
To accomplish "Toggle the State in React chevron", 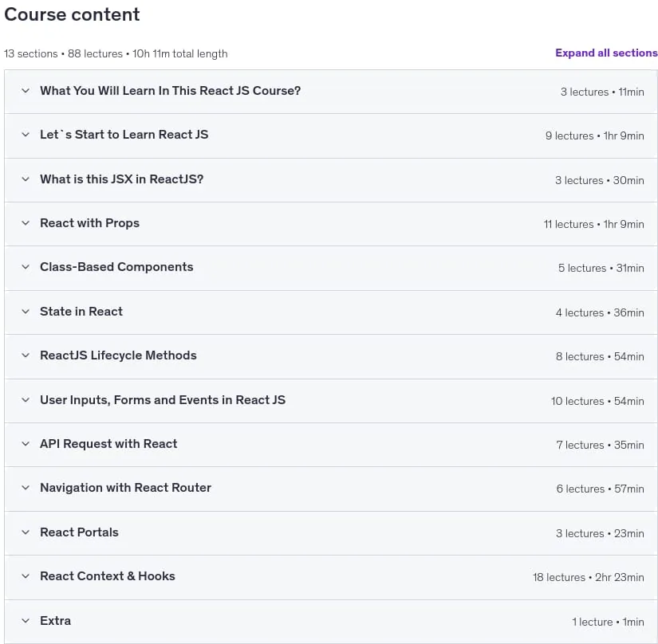I will click(x=26, y=312).
